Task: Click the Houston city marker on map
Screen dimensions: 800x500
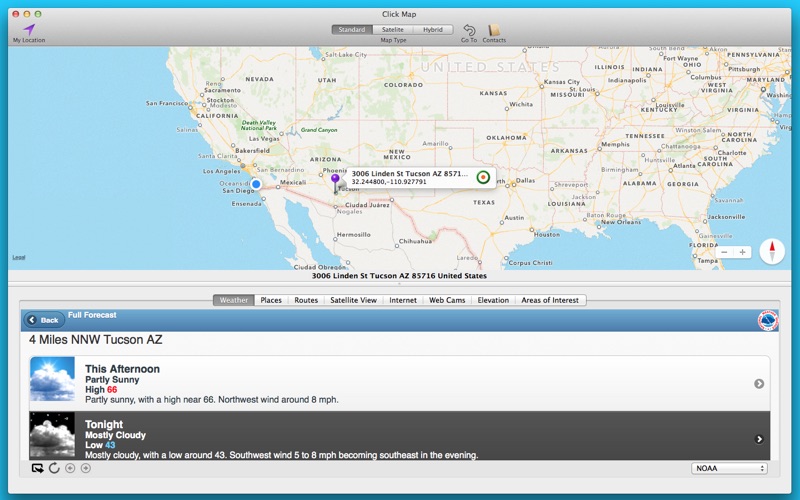Action: (531, 230)
